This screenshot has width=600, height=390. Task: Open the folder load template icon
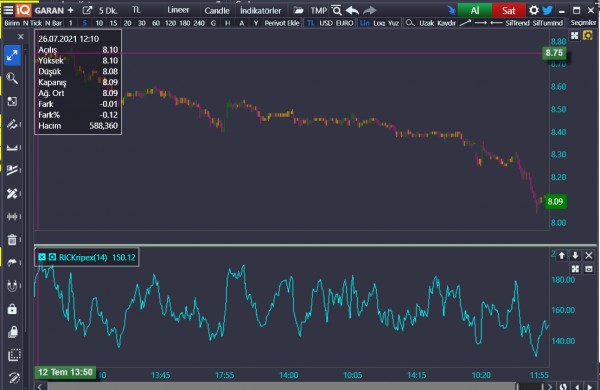(x=298, y=10)
